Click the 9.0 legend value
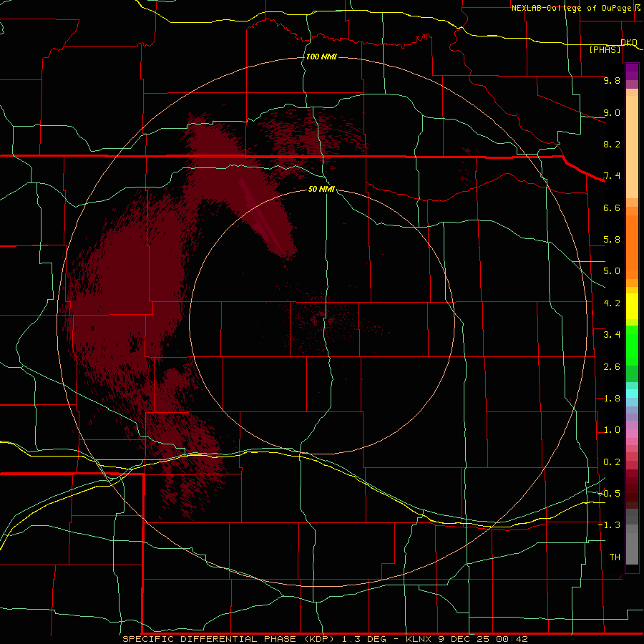Viewport: 644px width, 644px height. [x=612, y=112]
